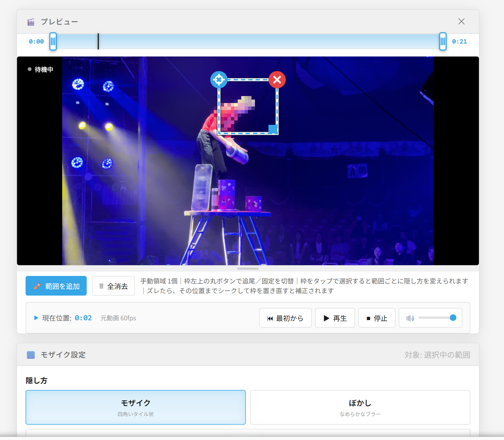Toggle tracking with the crosshair circle button
This screenshot has width=504, height=440.
point(219,80)
